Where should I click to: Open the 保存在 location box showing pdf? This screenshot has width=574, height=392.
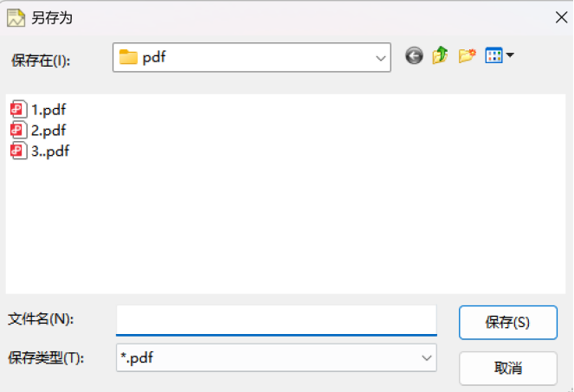(251, 57)
